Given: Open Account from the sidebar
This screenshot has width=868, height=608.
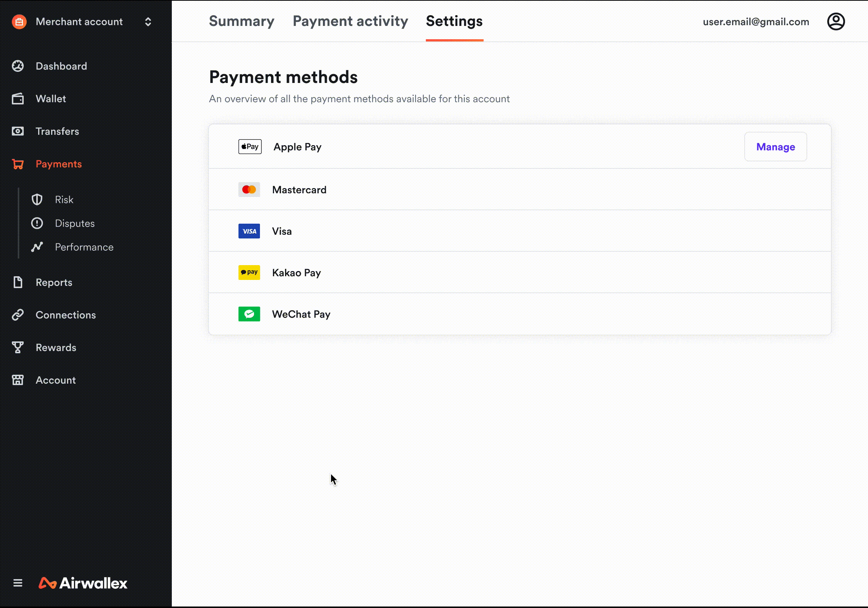Looking at the screenshot, I should click(x=56, y=380).
